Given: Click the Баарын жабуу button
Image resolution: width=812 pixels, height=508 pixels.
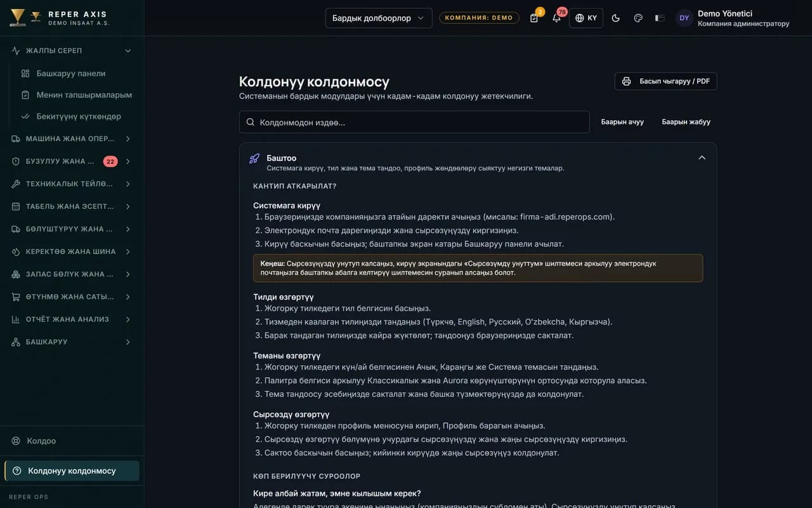Looking at the screenshot, I should click(686, 122).
